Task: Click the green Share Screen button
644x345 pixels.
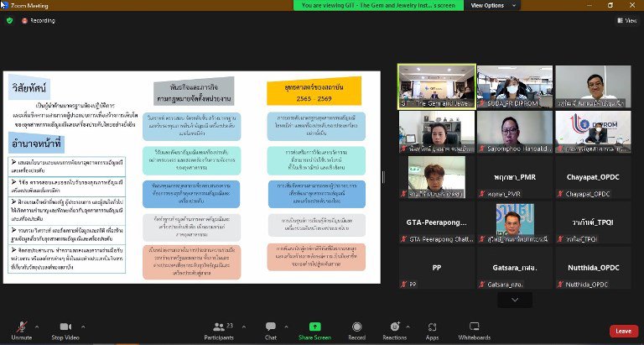Action: pos(314,331)
